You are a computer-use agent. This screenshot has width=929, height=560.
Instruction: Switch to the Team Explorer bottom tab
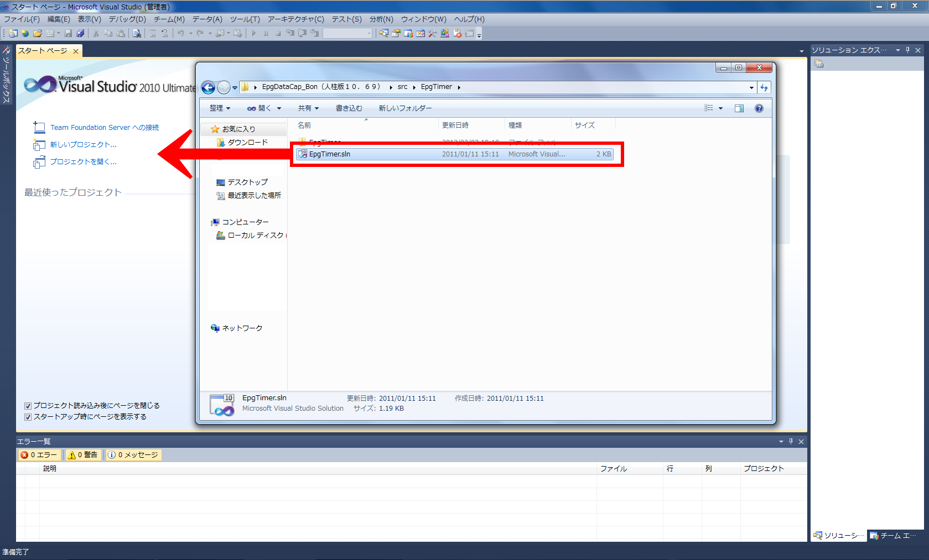(x=893, y=536)
